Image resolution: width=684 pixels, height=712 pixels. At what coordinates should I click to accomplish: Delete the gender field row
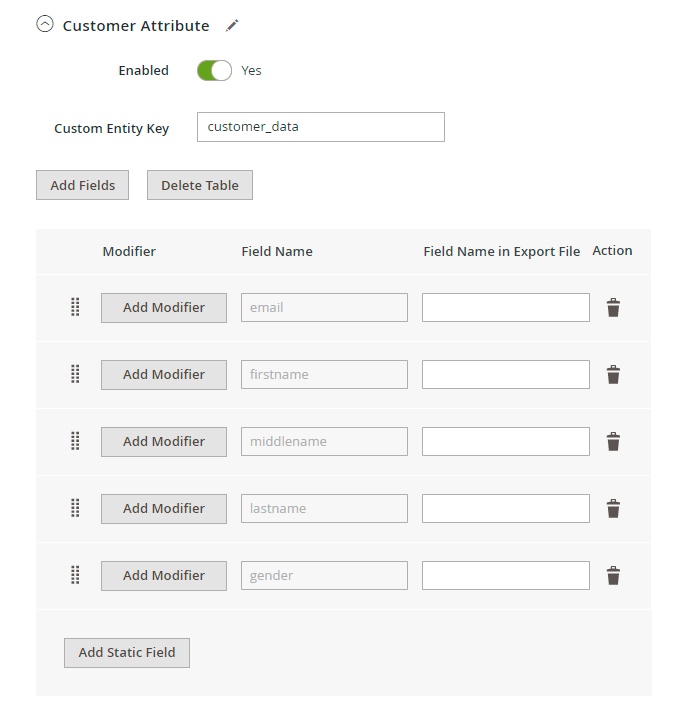613,576
